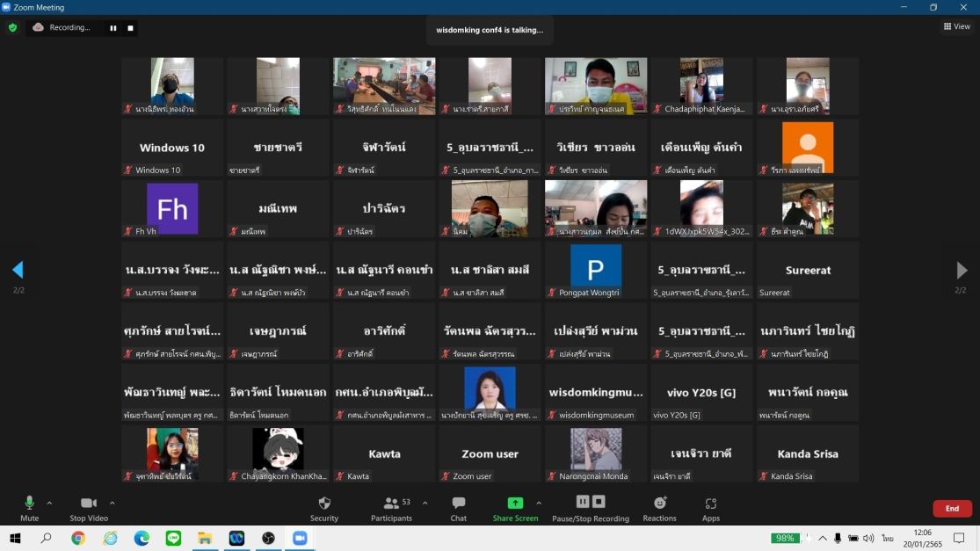Image resolution: width=980 pixels, height=551 pixels.
Task: Open Share Screen options arrow
Action: [539, 503]
